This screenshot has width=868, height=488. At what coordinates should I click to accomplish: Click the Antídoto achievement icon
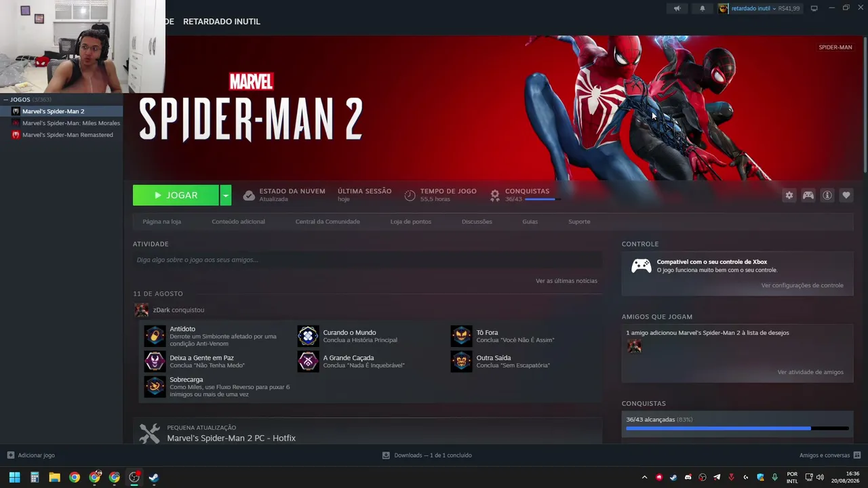(x=155, y=335)
